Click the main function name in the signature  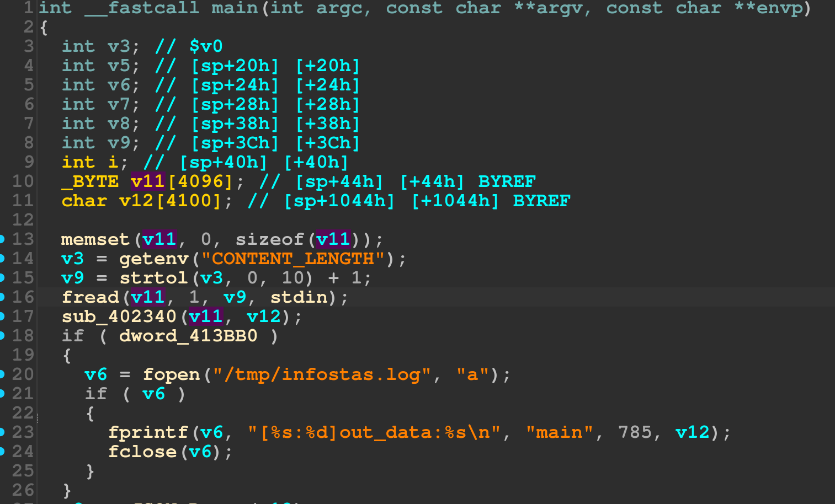coord(235,8)
